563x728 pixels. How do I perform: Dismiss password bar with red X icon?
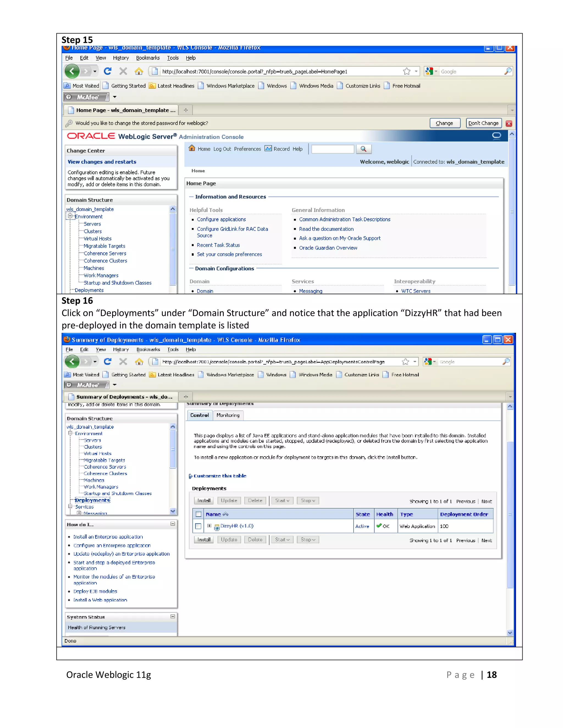509,123
